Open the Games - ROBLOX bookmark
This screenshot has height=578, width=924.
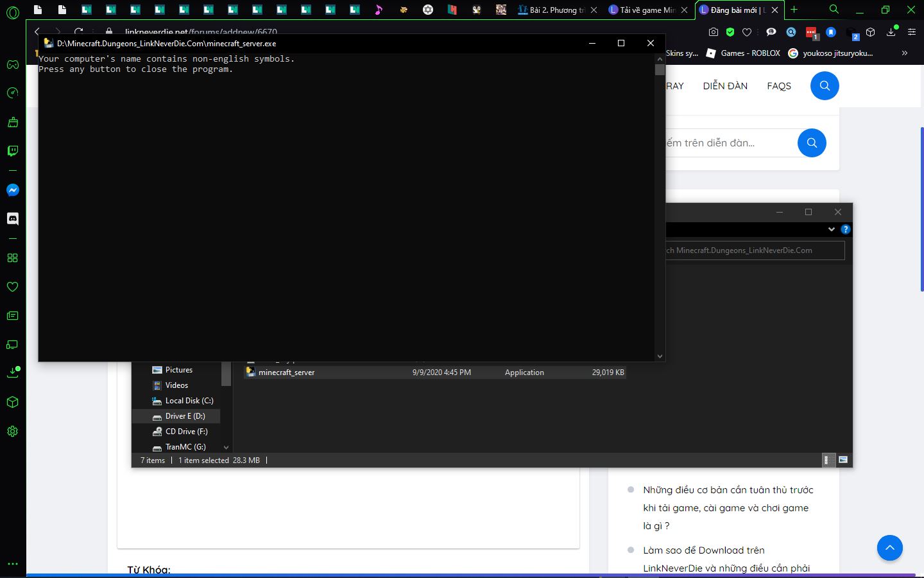(743, 53)
